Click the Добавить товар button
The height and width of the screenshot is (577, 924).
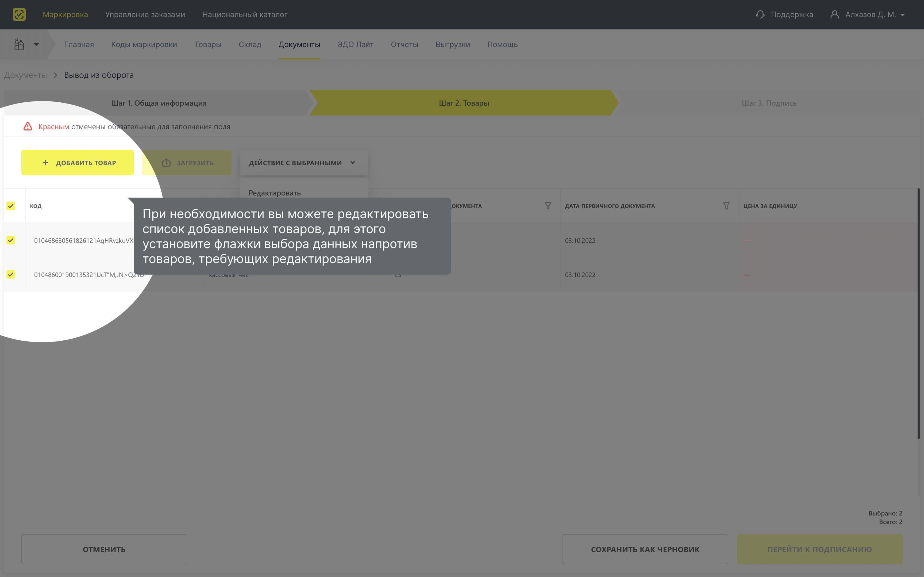pos(78,163)
